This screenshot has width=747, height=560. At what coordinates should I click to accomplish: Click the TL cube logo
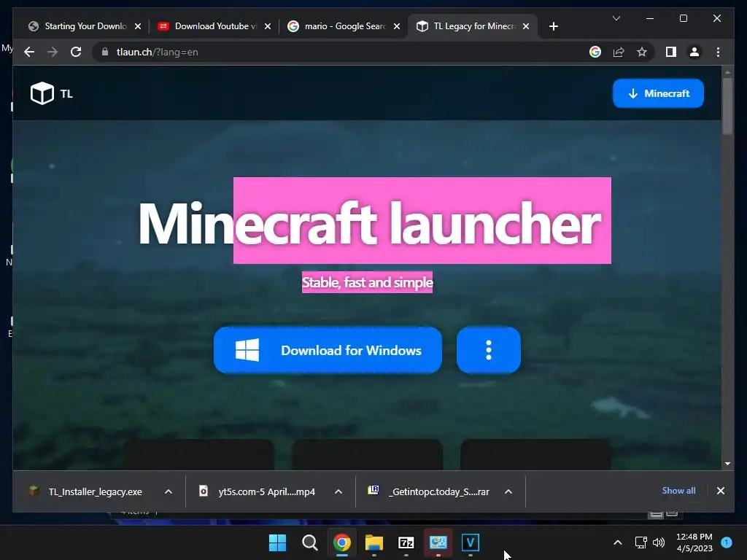tap(42, 93)
